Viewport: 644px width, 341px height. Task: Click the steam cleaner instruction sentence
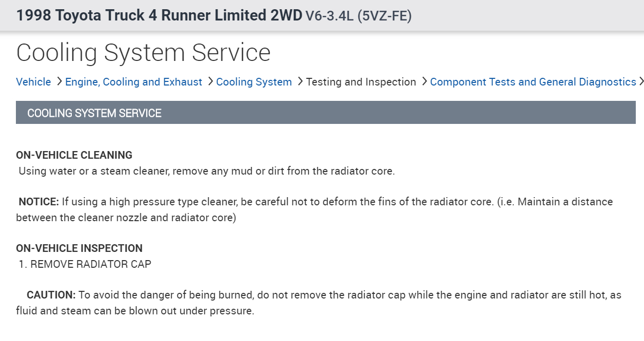[x=207, y=171]
